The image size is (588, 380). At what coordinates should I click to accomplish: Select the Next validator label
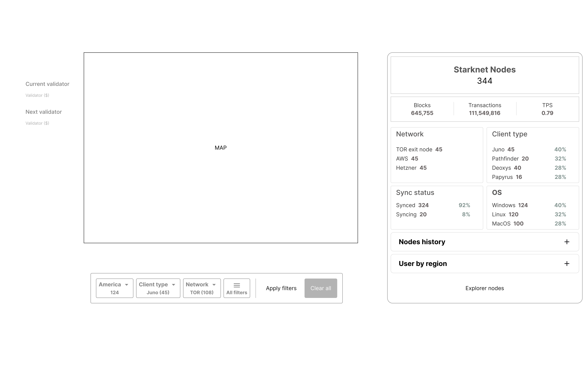pyautogui.click(x=44, y=112)
